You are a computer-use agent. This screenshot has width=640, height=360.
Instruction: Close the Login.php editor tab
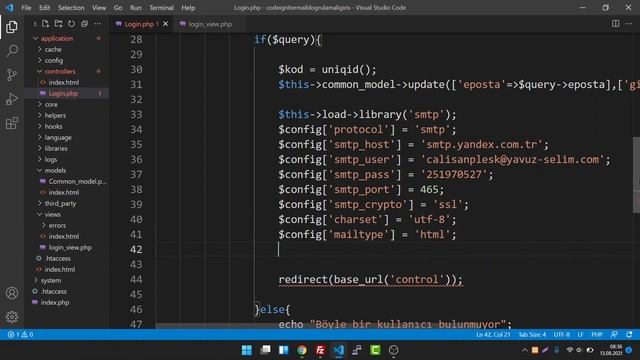(x=165, y=24)
